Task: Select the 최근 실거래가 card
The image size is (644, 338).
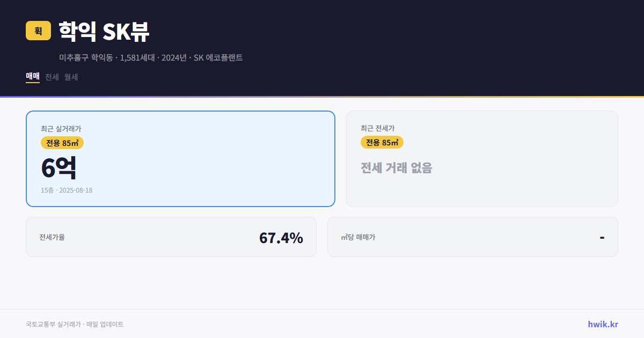Action: pyautogui.click(x=180, y=158)
